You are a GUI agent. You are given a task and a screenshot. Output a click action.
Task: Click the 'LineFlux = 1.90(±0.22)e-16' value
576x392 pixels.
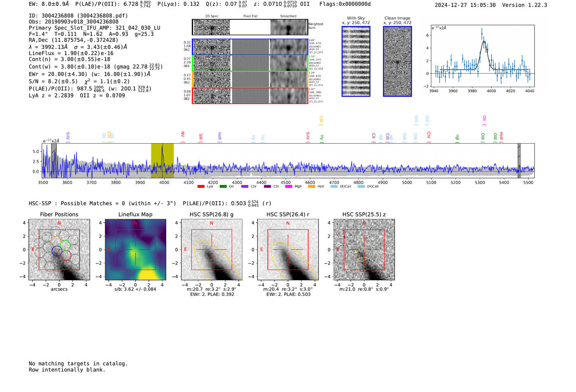click(x=71, y=53)
